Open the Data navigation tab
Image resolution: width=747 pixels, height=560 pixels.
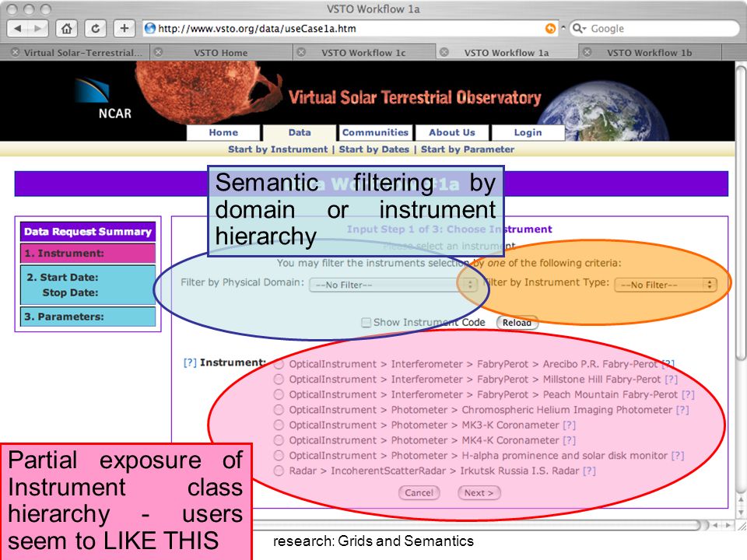[x=300, y=132]
